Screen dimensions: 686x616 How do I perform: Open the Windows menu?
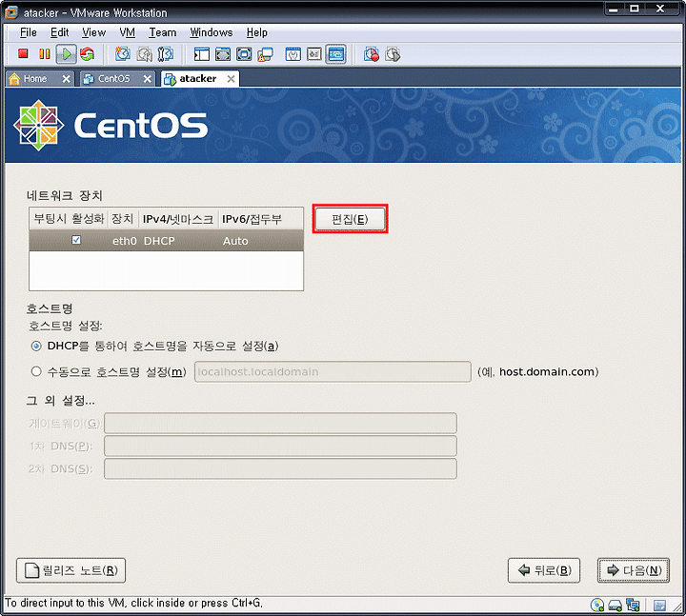(x=212, y=32)
